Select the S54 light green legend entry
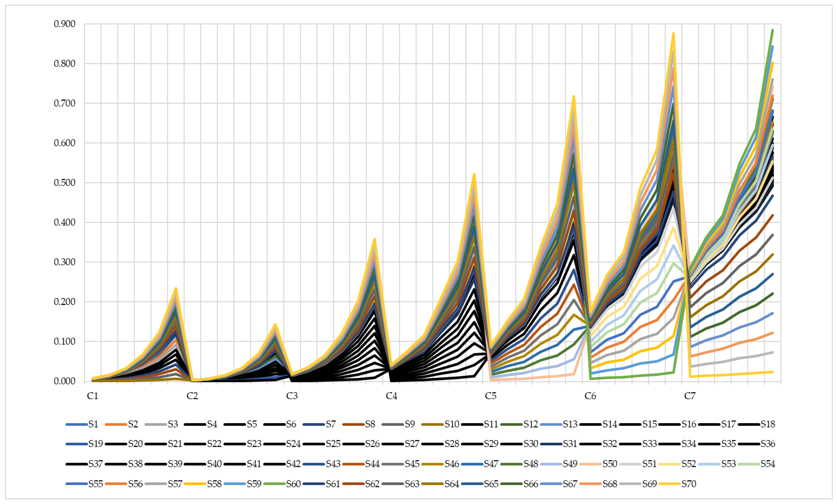 pyautogui.click(x=768, y=464)
